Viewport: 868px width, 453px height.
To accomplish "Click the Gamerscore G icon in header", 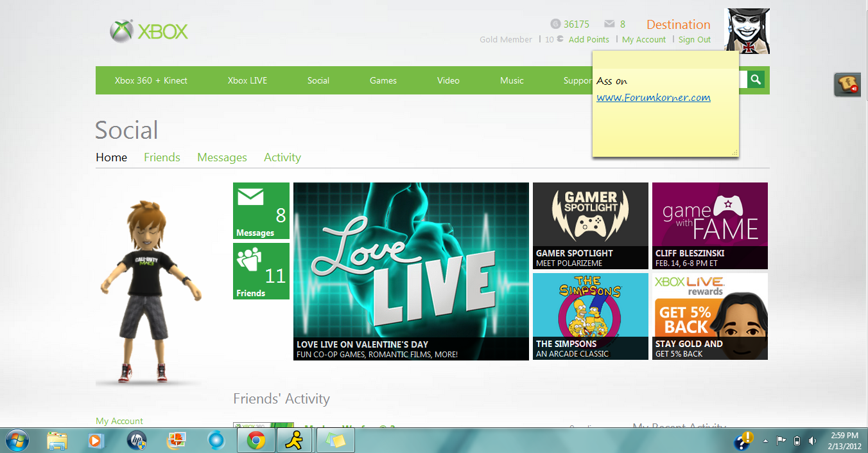I will 555,24.
